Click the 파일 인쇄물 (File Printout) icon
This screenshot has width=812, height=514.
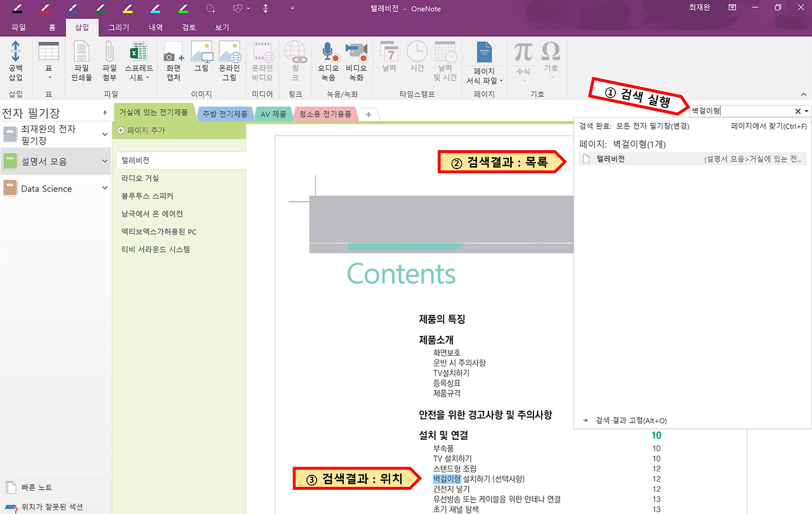coord(82,61)
